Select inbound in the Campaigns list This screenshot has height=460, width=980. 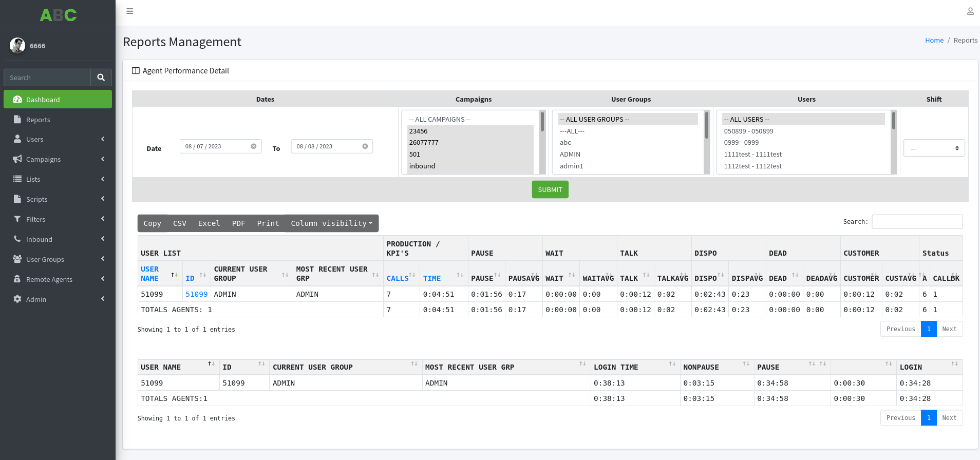(x=422, y=166)
